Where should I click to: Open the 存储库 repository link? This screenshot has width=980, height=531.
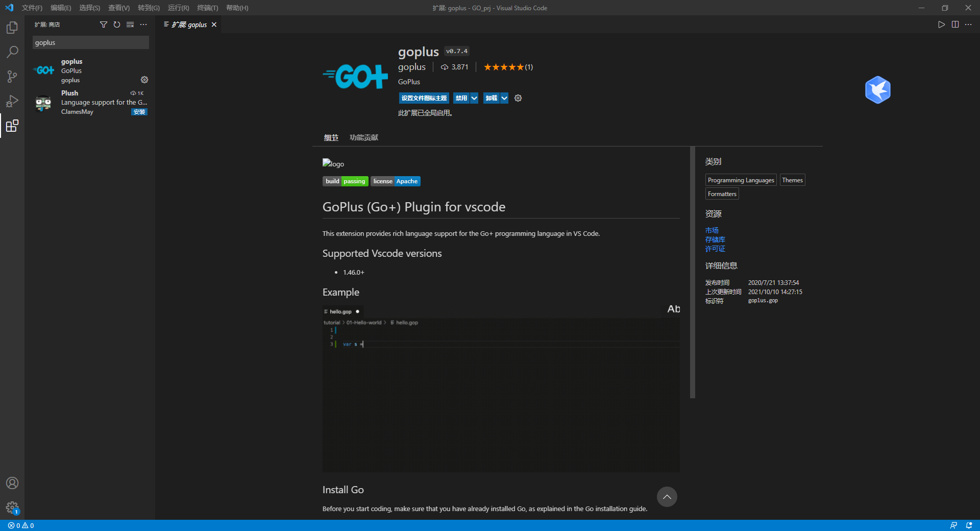point(715,239)
